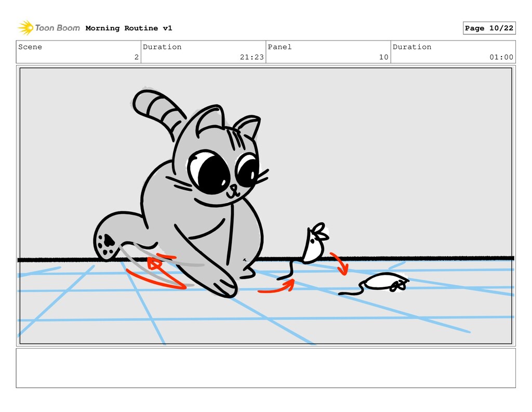Screen dimensions: 532x412
Task: Select the scene number '2'
Action: (137, 57)
